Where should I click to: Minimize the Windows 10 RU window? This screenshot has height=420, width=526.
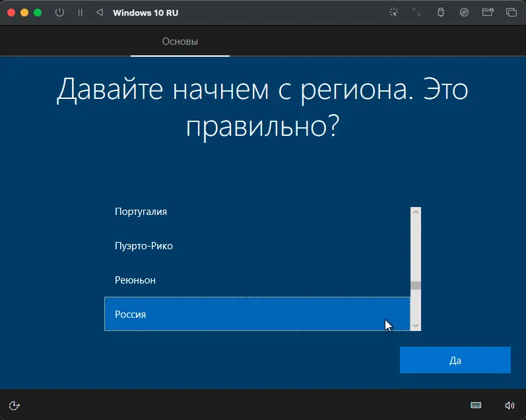click(24, 13)
